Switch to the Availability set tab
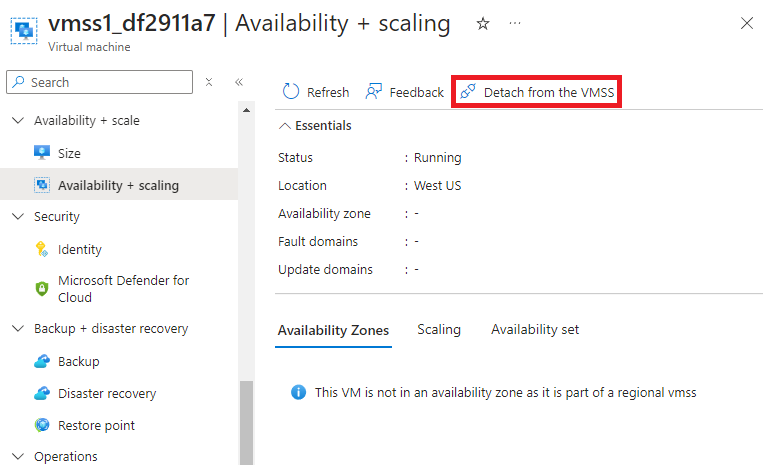 (x=535, y=329)
